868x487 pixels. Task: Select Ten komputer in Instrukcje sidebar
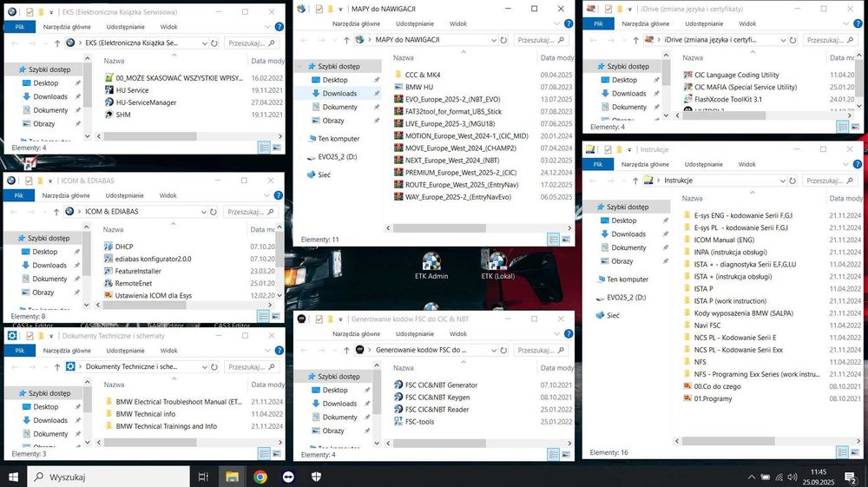pyautogui.click(x=628, y=280)
